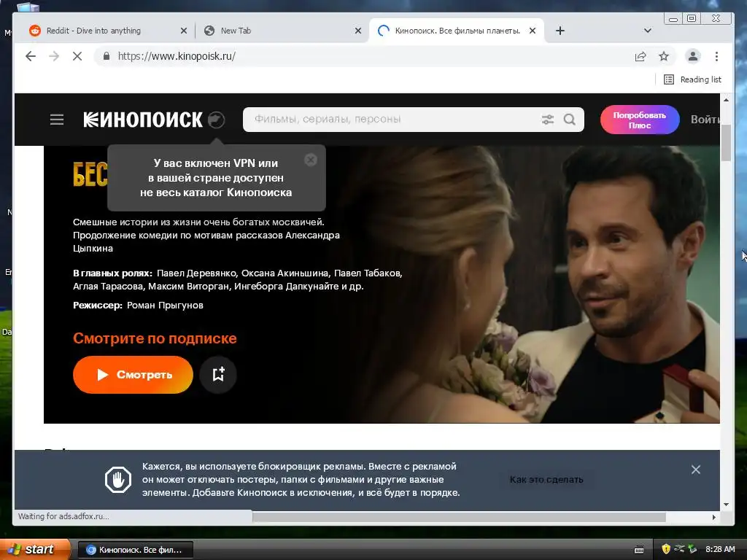Click the Войти login link
The image size is (747, 560).
pos(705,120)
